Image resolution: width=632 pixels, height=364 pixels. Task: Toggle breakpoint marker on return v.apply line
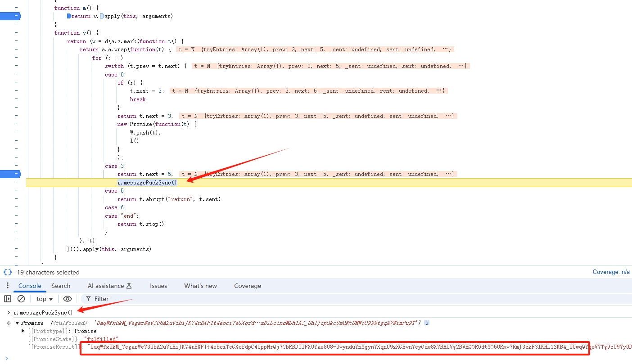pyautogui.click(x=10, y=16)
